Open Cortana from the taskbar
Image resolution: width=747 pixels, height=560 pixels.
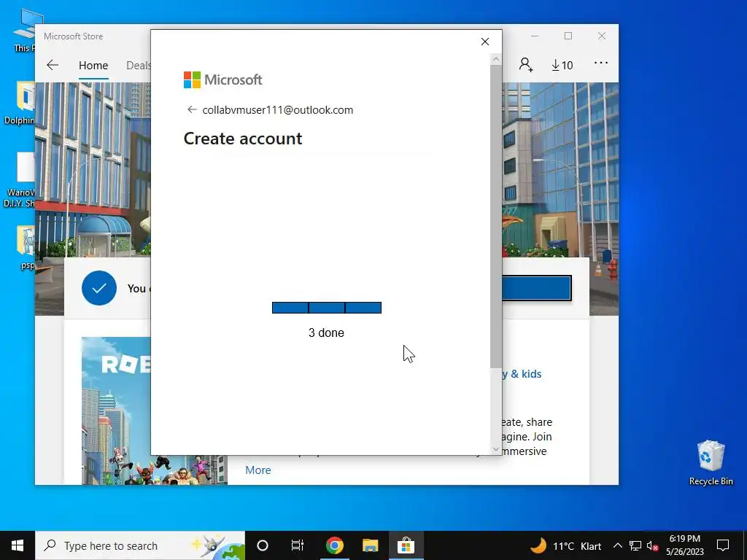[x=263, y=545]
